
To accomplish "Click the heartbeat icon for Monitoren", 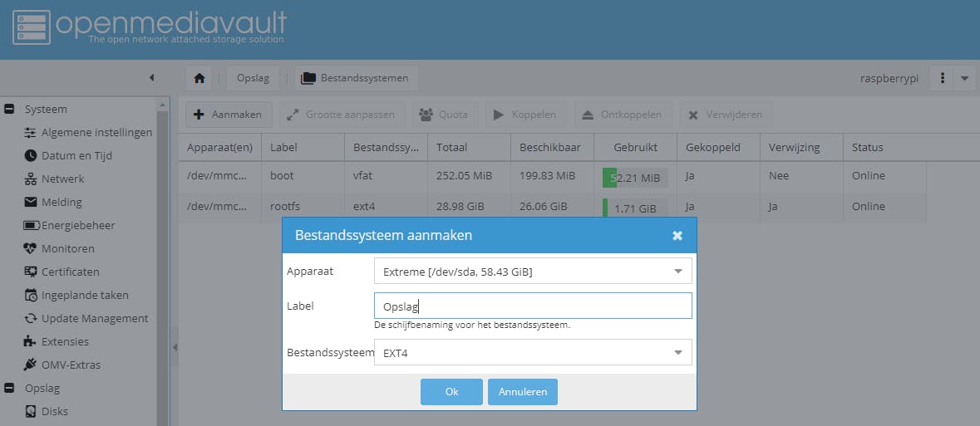I will point(30,248).
